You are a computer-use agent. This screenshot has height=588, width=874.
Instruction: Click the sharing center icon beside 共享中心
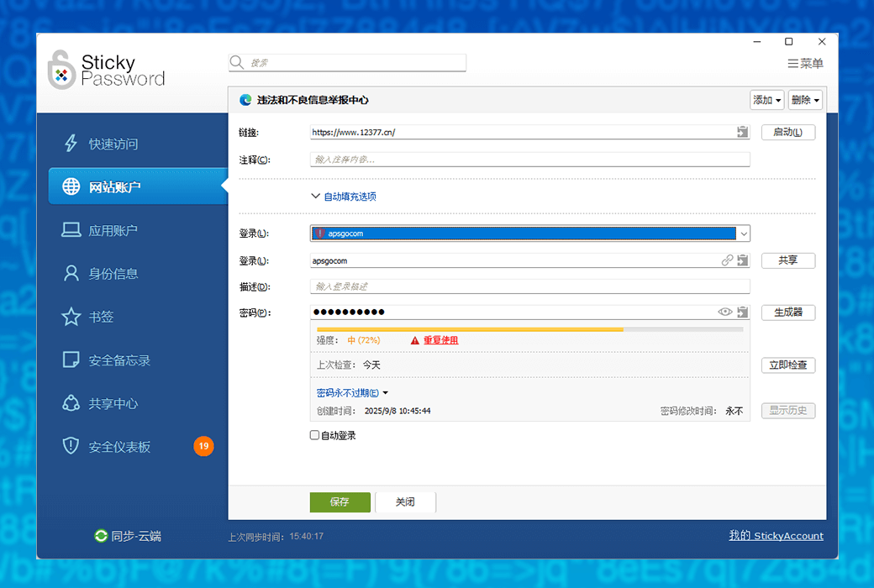(x=71, y=403)
